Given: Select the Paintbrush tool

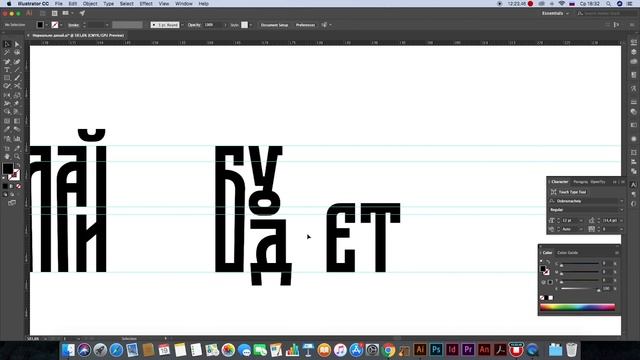Looking at the screenshot, I should (17, 78).
